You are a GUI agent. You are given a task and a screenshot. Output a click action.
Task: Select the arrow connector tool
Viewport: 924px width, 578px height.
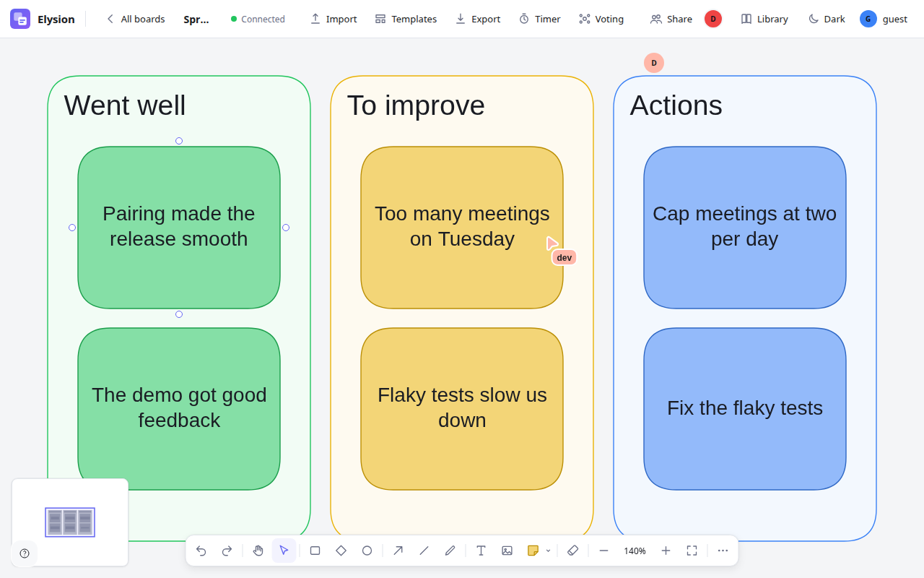(x=398, y=551)
